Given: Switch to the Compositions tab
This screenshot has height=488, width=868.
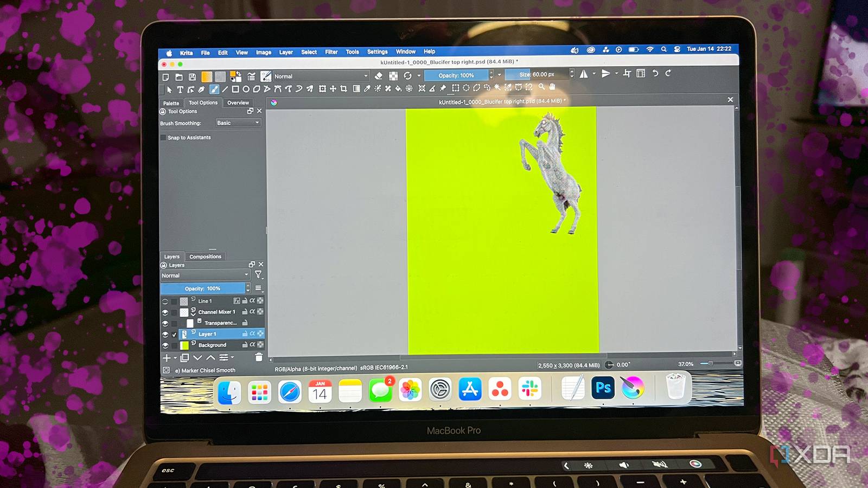Looking at the screenshot, I should [205, 256].
